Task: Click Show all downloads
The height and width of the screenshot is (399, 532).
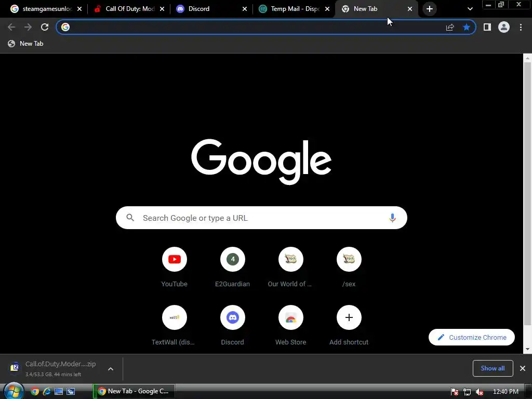Action: (x=493, y=368)
